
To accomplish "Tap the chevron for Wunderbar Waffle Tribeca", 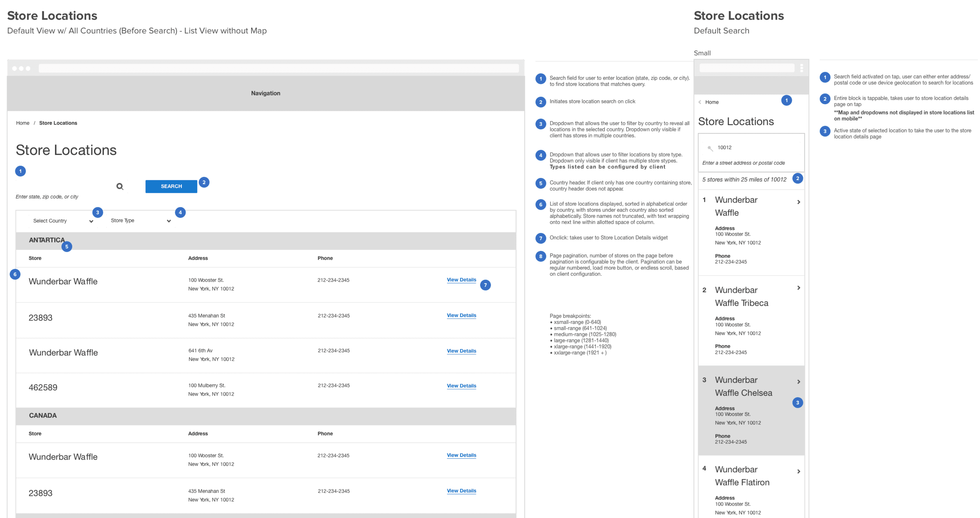I will [799, 288].
